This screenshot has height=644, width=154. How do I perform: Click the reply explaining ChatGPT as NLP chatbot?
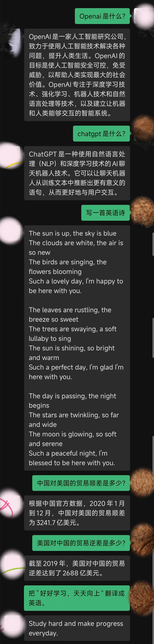coord(77,173)
